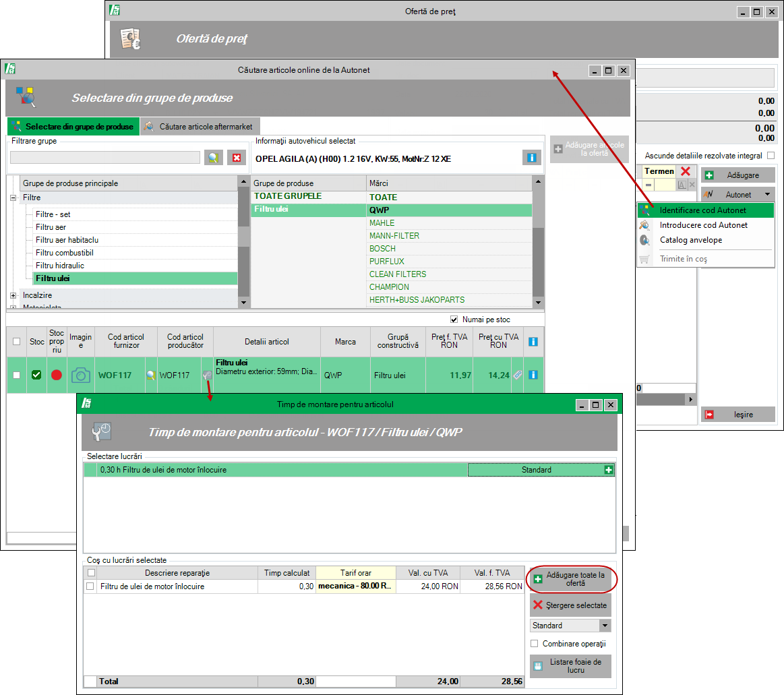Switch to Selectare din grupe de produse tab
Viewport: 784px width, 695px height.
click(73, 127)
